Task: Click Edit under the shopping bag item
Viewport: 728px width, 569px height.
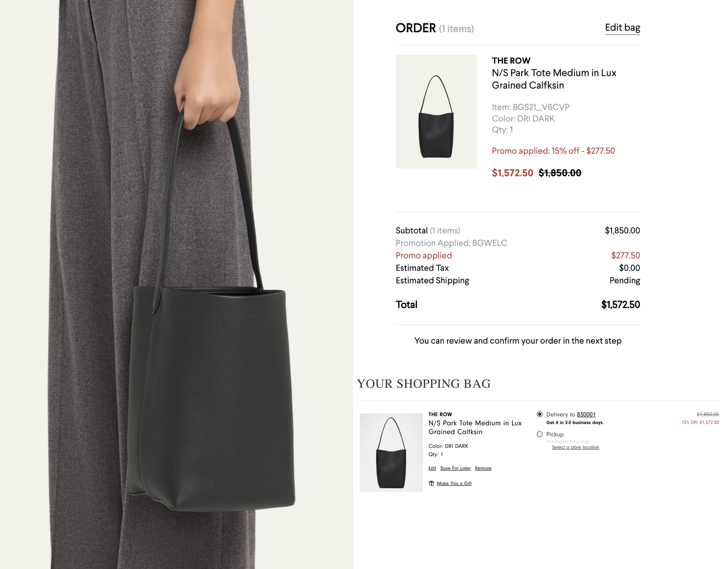Action: coord(432,468)
